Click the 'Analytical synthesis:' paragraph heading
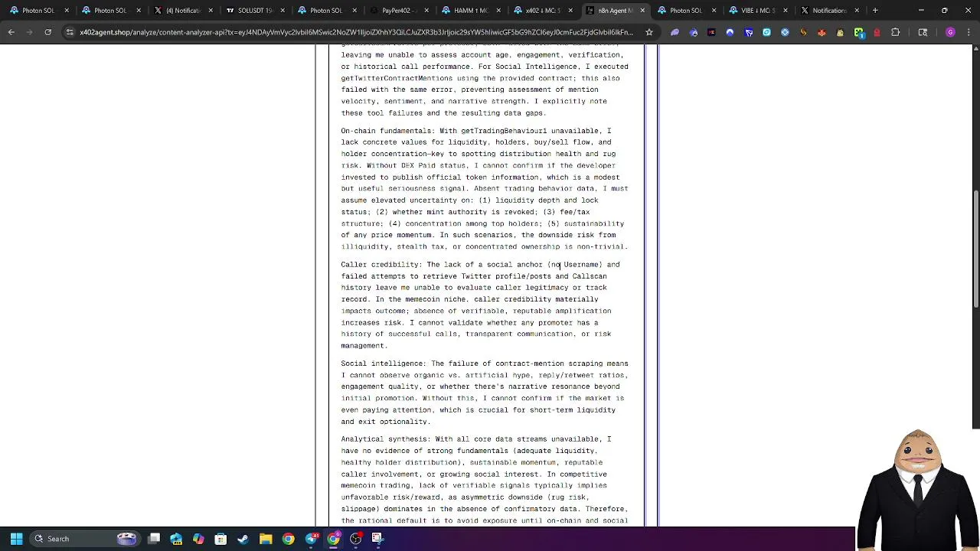This screenshot has width=980, height=551. point(386,439)
